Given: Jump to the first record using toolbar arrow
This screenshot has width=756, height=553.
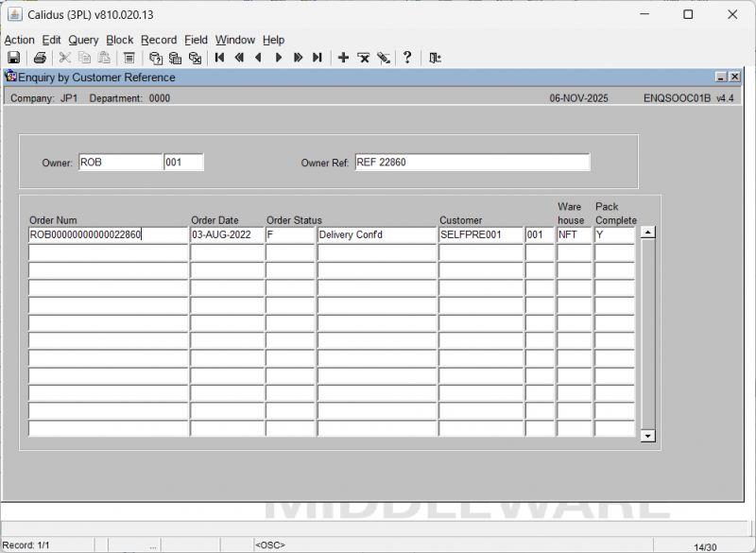Looking at the screenshot, I should [219, 58].
